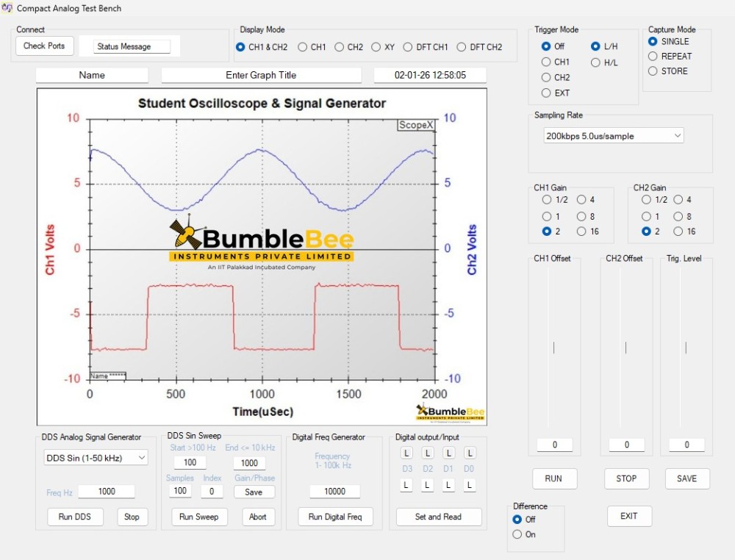Screen dimensions: 735x560
Task: Click the ScopeX label on the oscilloscope graph
Action: (x=415, y=126)
